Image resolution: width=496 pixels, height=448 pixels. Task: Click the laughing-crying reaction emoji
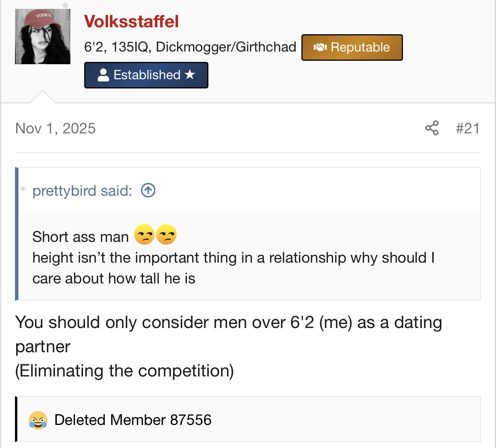point(38,420)
